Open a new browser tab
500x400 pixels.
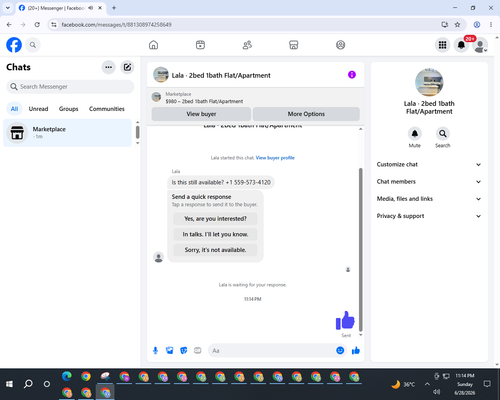pos(114,8)
